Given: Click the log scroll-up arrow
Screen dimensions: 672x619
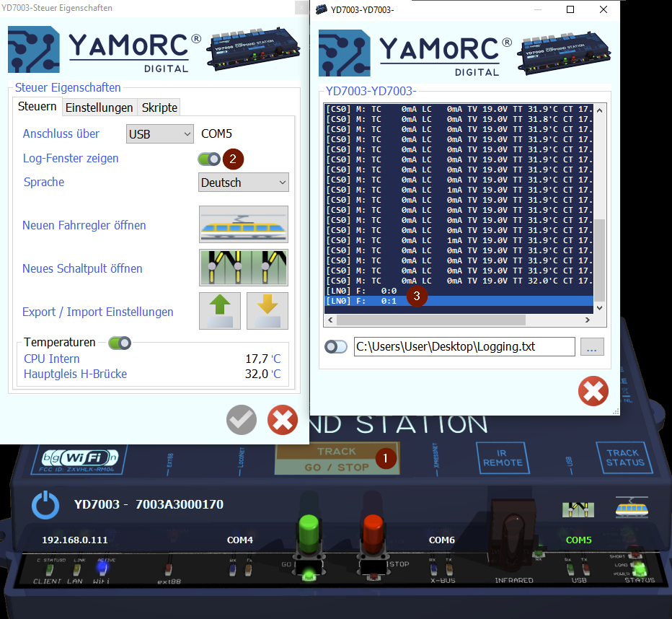Looking at the screenshot, I should 600,110.
